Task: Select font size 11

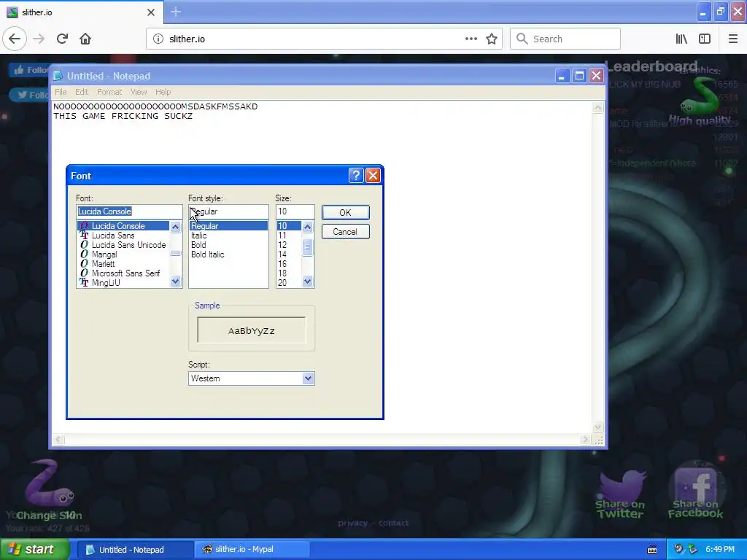Action: [282, 236]
